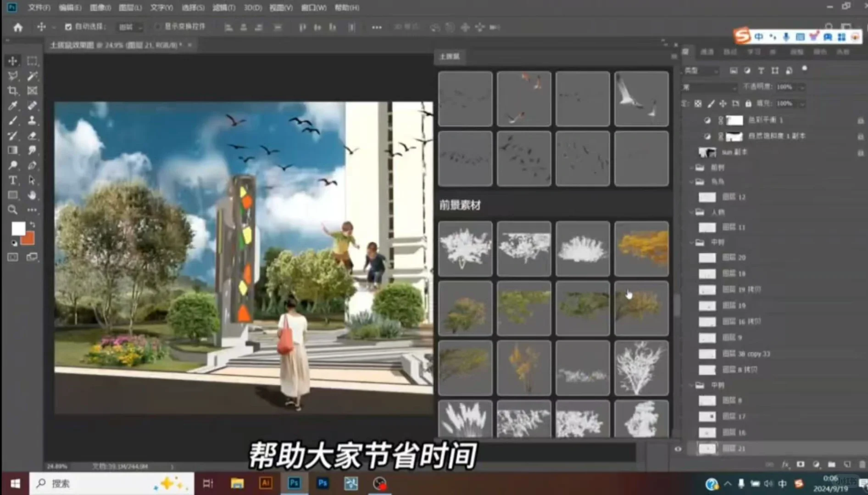Select the Crop tool
Screen dimensions: 868x495
click(x=13, y=91)
